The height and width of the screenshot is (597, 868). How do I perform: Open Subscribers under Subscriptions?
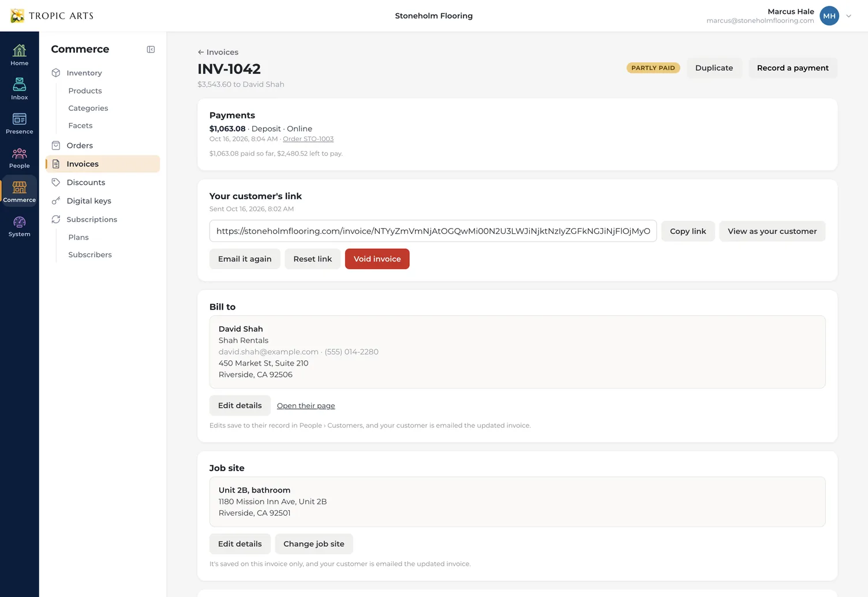pos(90,255)
